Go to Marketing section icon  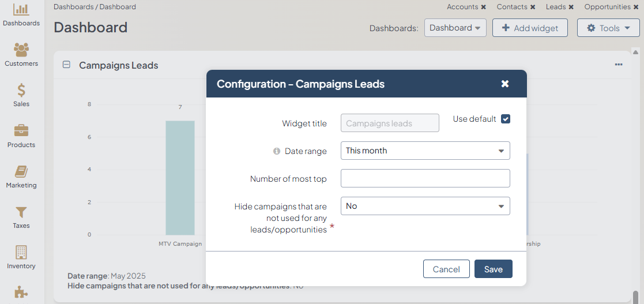click(21, 172)
